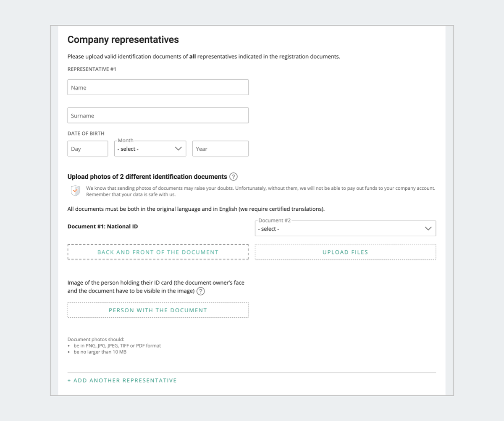Open the Month select field

point(145,149)
